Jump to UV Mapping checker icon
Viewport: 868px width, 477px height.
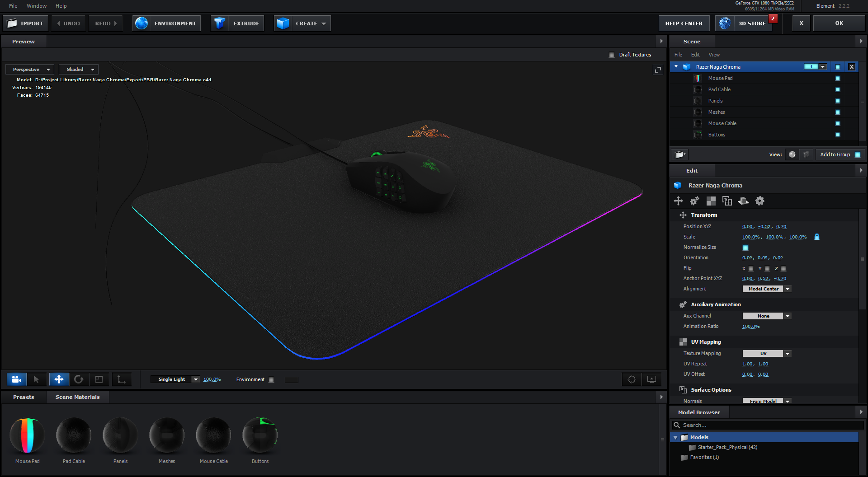point(711,201)
